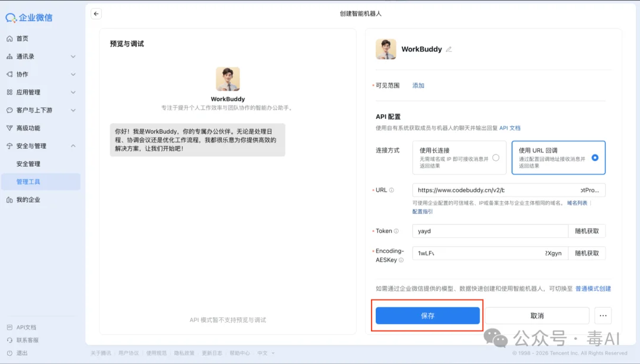640x364 pixels.
Task: Click the ellipsis more-options button beside 取消
Action: [603, 315]
